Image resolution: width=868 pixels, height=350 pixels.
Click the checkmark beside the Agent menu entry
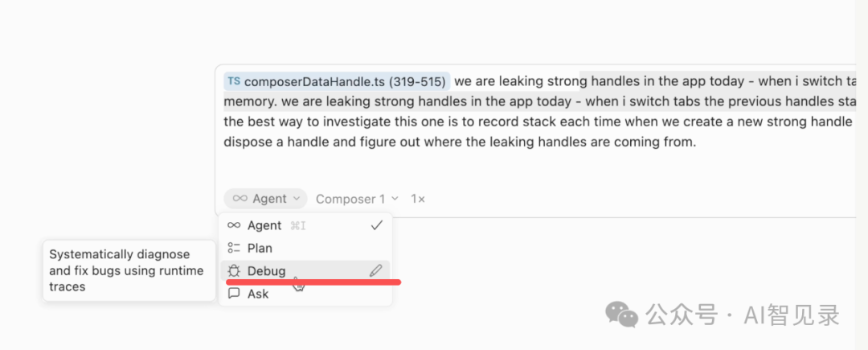(x=376, y=225)
